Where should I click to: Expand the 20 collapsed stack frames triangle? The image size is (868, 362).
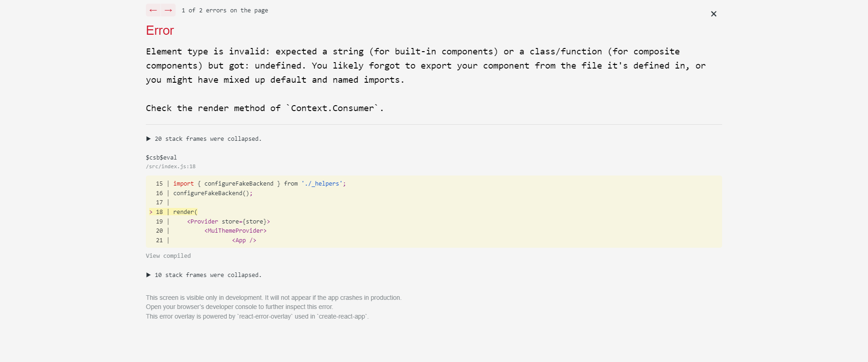(149, 138)
